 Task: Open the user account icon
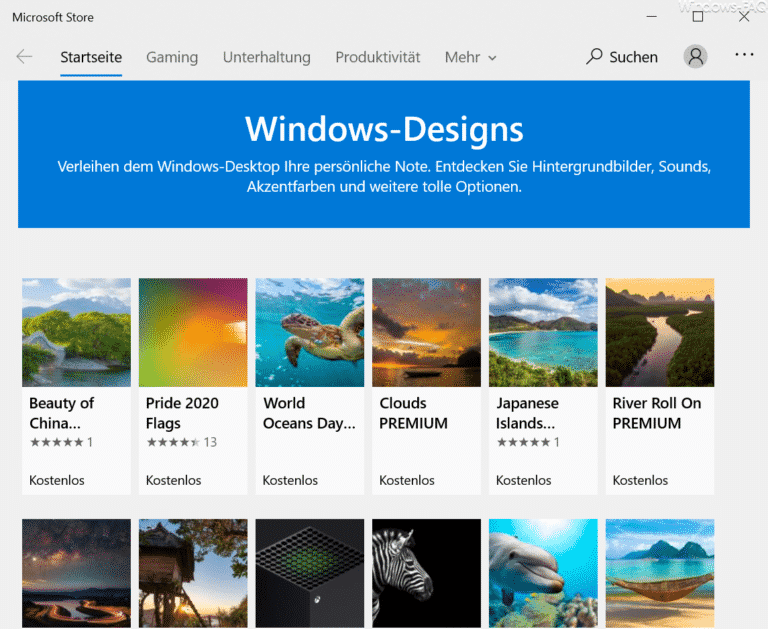tap(696, 57)
